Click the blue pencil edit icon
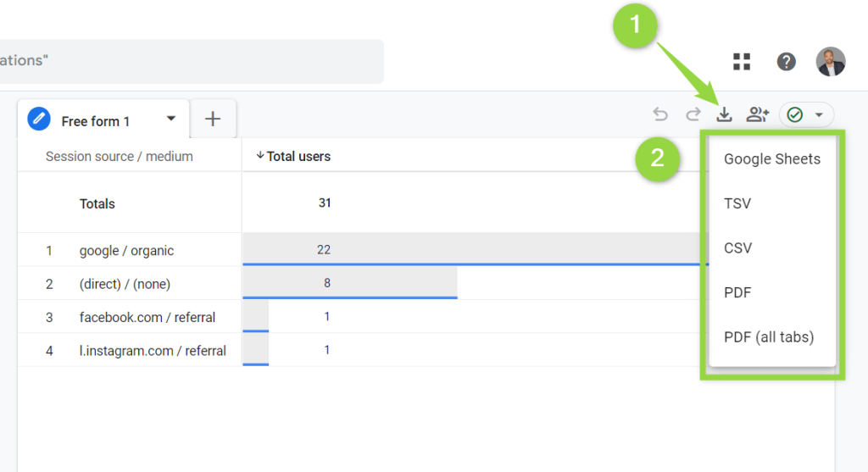This screenshot has width=868, height=472. (x=39, y=119)
